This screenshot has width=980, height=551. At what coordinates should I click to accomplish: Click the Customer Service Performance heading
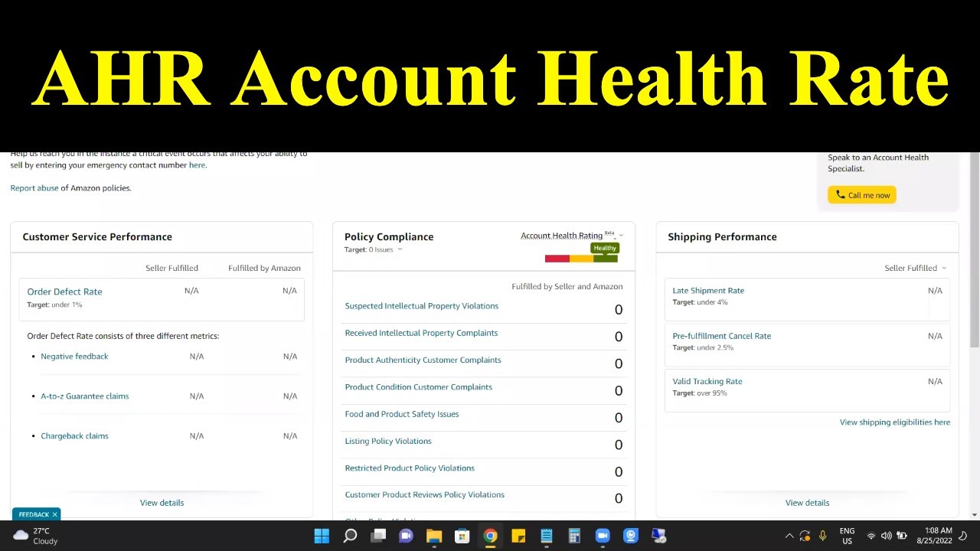(97, 237)
